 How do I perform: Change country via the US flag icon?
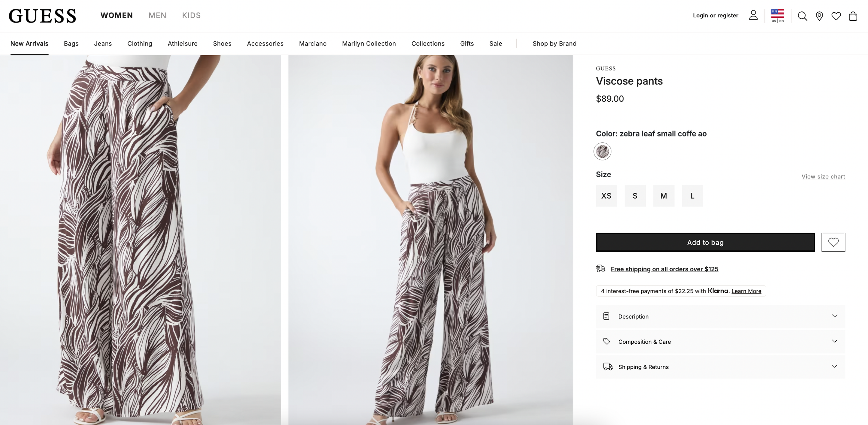click(x=777, y=16)
